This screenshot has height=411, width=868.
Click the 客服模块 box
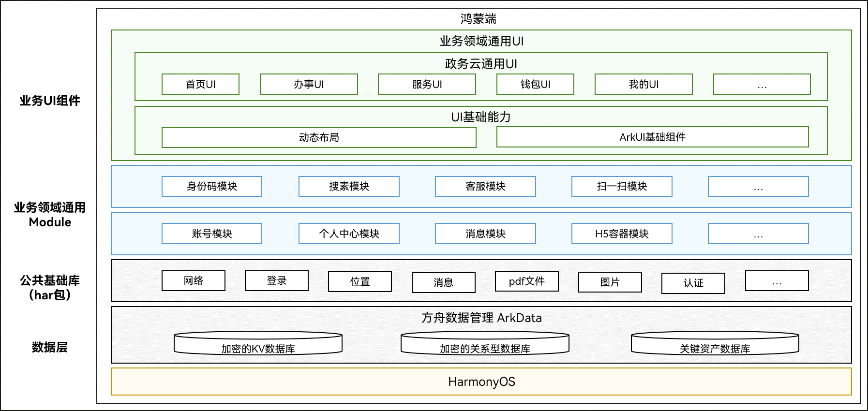485,186
